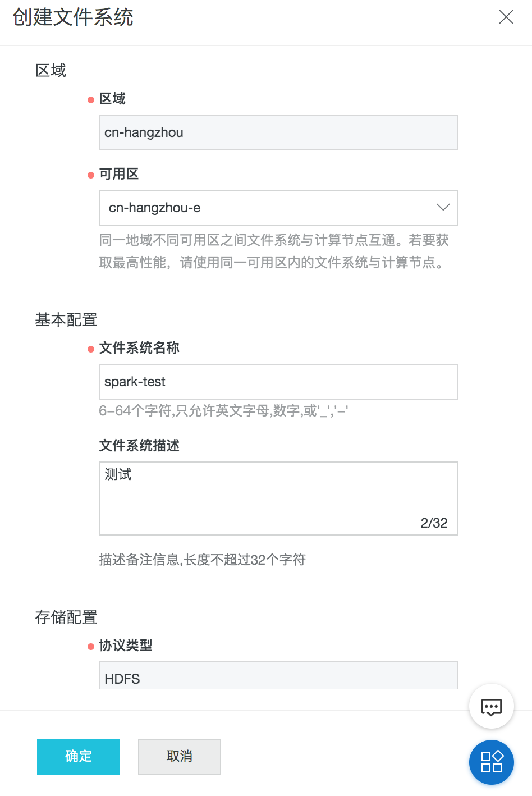
Task: Click the 可用区 field label
Action: coord(119,174)
